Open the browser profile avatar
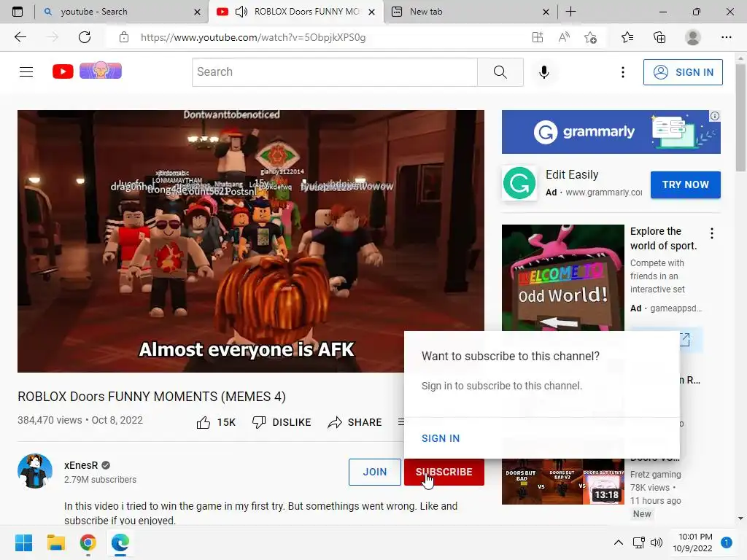Viewport: 747px width, 560px height. pyautogui.click(x=693, y=37)
